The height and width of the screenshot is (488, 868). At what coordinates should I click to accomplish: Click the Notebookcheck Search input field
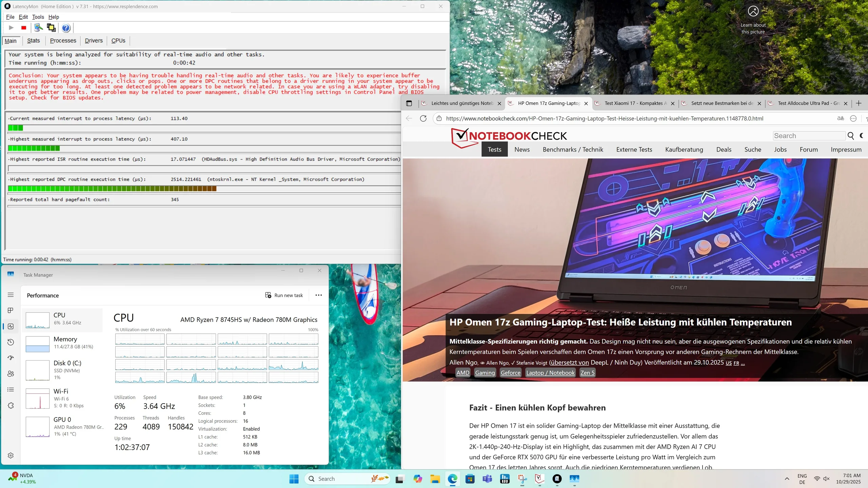click(809, 136)
